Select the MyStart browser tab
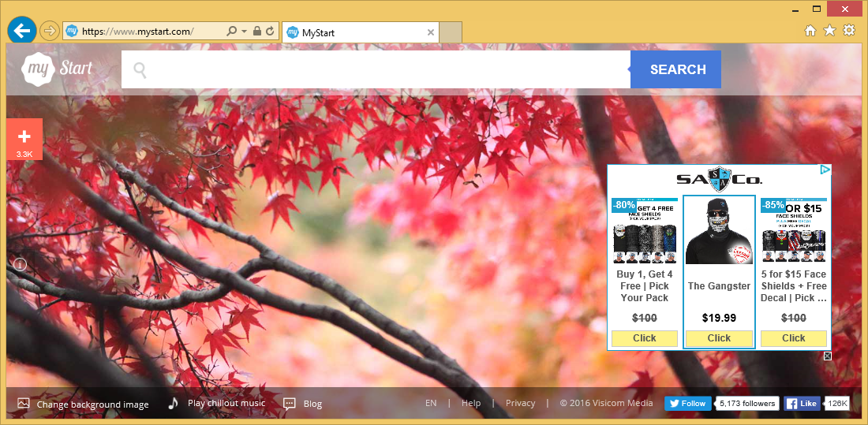Screen dimensions: 868x425 coord(361,32)
